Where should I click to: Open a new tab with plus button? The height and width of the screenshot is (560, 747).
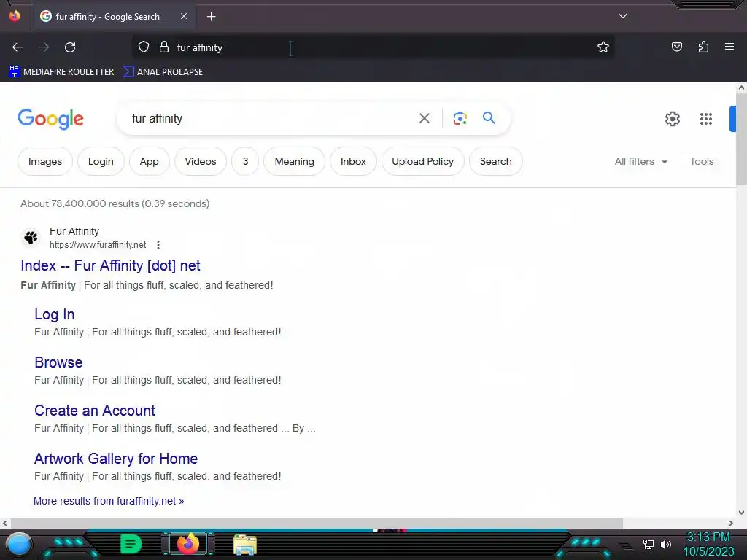(211, 17)
